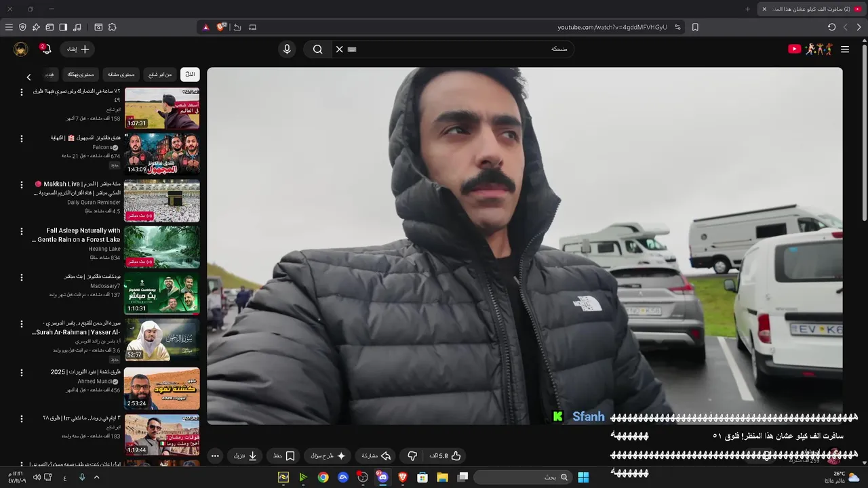Screen dimensions: 868x488
Task: Click the Brave Rewards triangle icon
Action: point(206,27)
